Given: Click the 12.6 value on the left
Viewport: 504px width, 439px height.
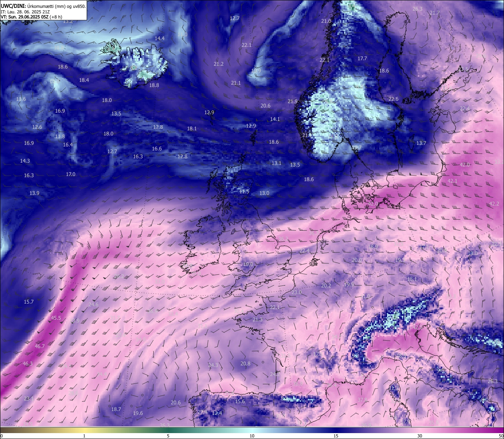Looking at the screenshot, I should point(37,127).
